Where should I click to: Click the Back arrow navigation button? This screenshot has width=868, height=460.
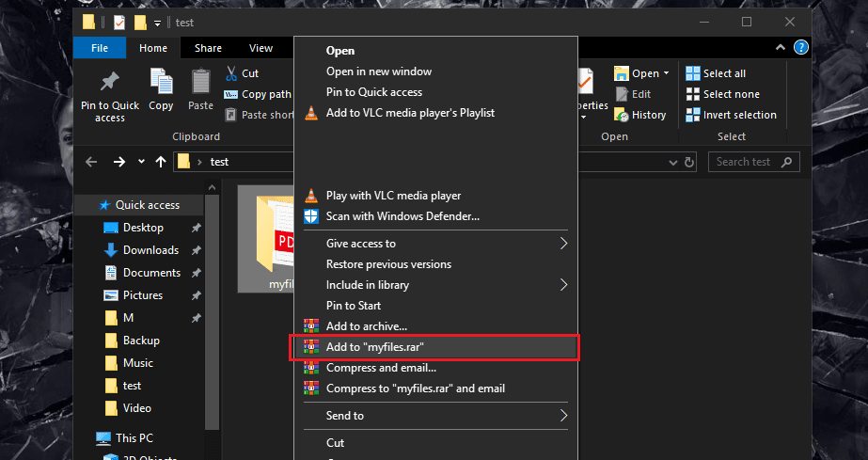(91, 162)
